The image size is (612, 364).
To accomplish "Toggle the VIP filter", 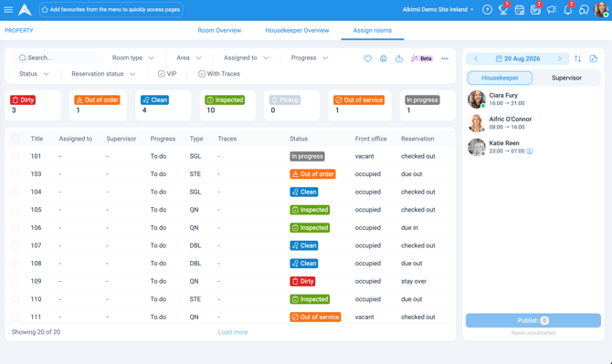I will (167, 74).
